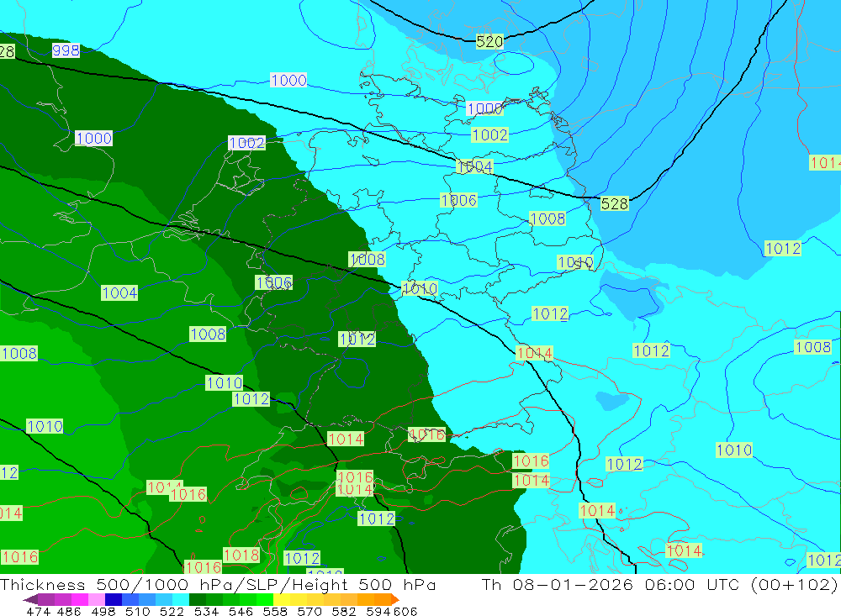The image size is (841, 616).
Task: Click the bright magenta legend swatch
Action: (80, 599)
